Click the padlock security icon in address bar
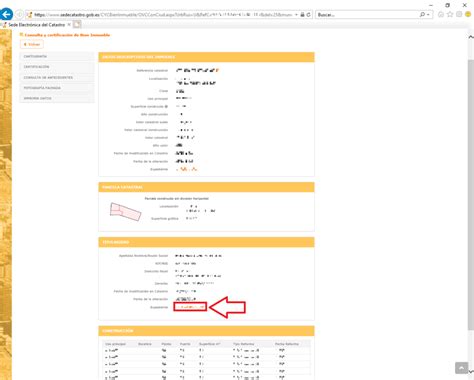Viewport: 474px width, 380px height. (x=302, y=15)
